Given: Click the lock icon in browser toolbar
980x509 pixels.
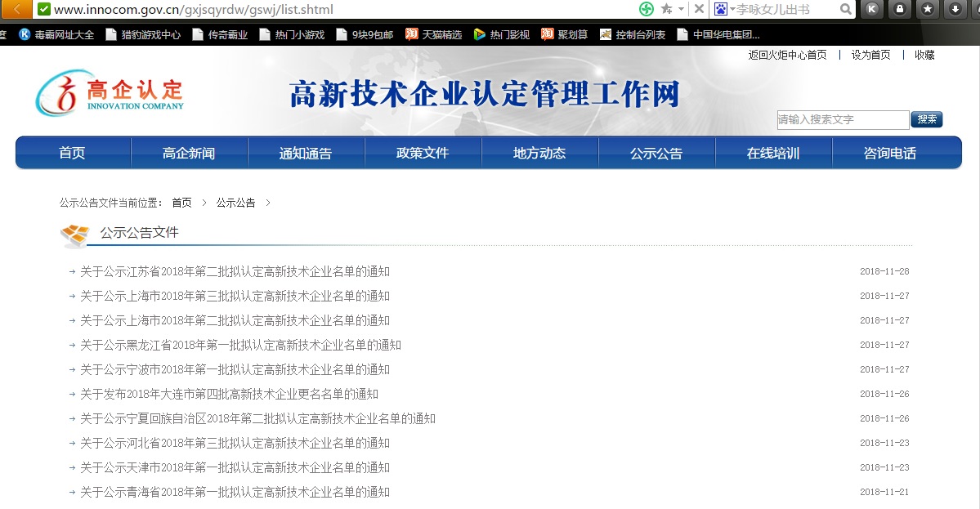Looking at the screenshot, I should [900, 9].
